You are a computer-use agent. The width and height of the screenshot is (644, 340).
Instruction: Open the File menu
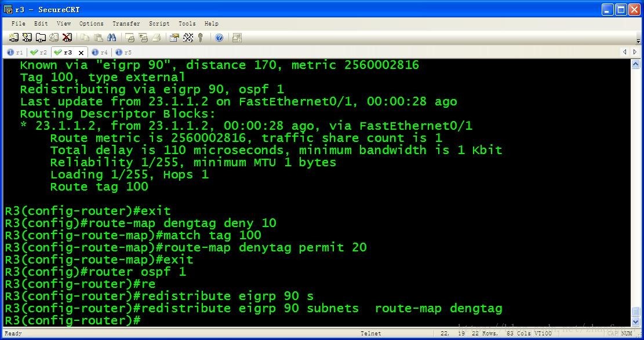click(x=18, y=23)
